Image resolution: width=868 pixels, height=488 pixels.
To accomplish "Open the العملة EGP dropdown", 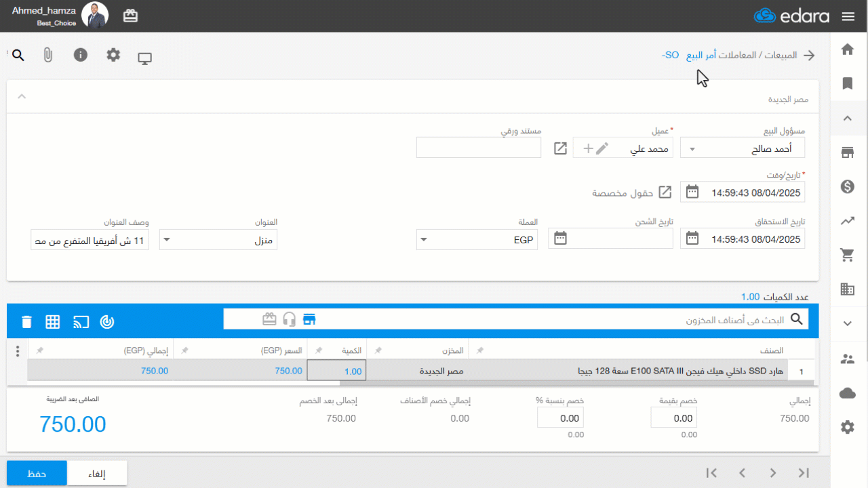I will click(x=424, y=239).
